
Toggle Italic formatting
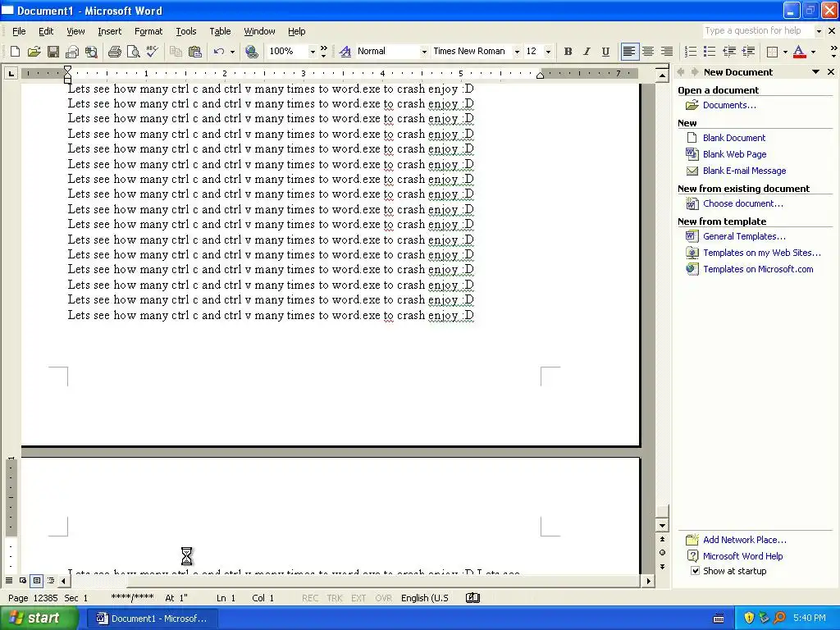[x=587, y=52]
